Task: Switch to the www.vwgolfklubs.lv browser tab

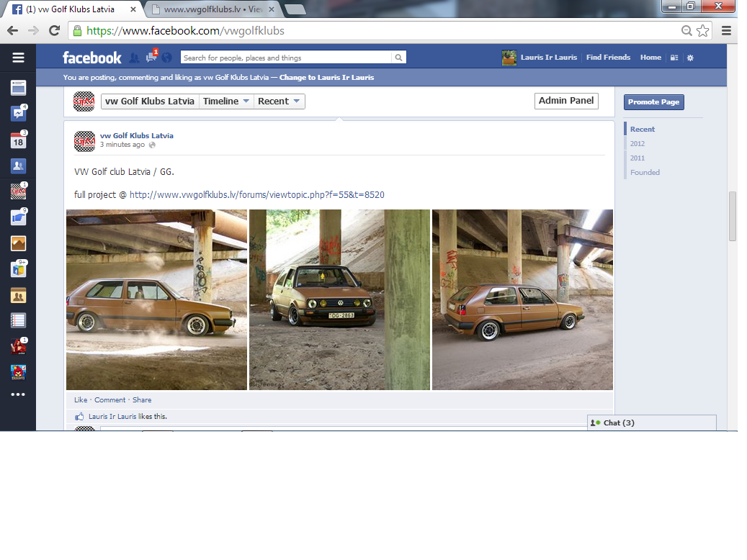Action: click(x=213, y=9)
